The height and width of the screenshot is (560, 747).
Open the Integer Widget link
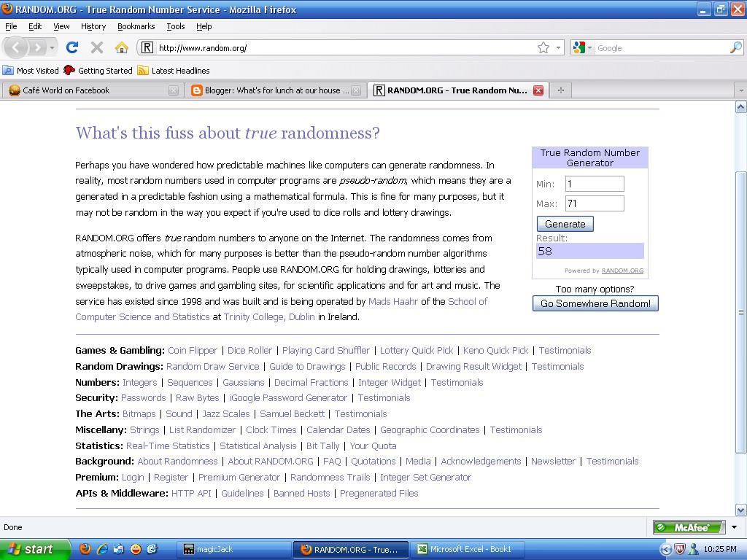390,382
